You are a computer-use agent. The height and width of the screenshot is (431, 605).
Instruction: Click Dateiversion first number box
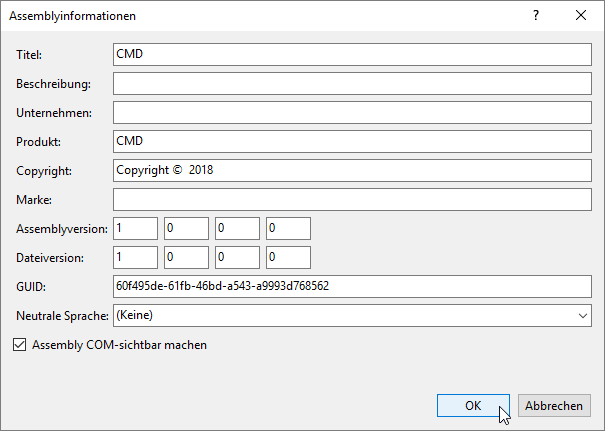click(135, 257)
